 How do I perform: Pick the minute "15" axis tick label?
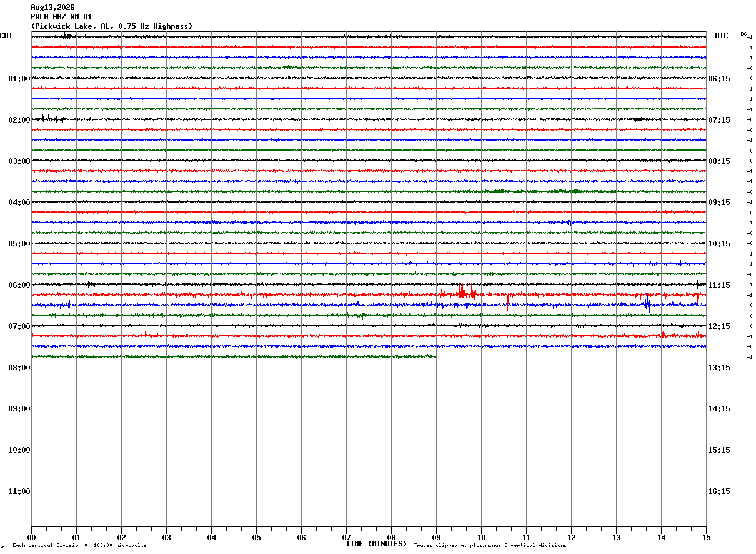pos(706,538)
